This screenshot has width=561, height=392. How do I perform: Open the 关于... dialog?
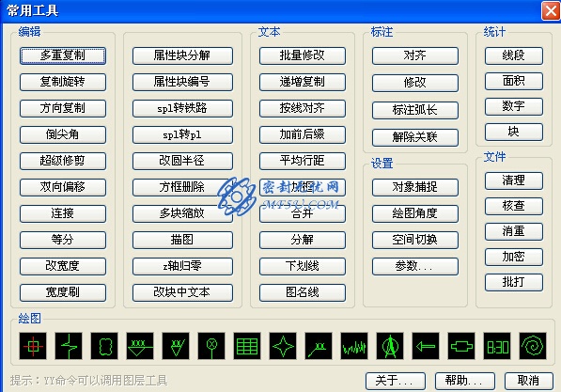click(x=396, y=381)
